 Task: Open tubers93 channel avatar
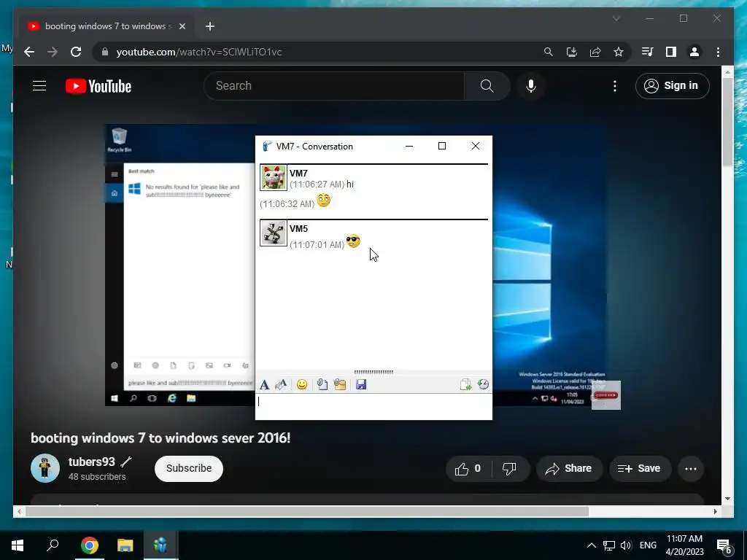(x=45, y=468)
